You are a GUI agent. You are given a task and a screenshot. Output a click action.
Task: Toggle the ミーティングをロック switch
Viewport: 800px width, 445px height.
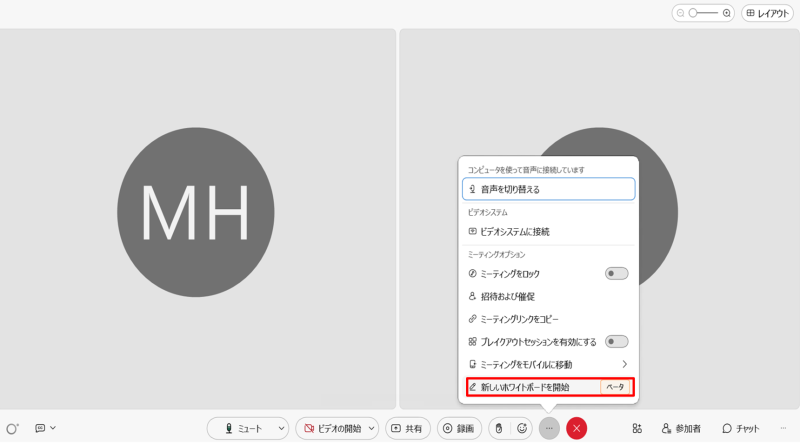tap(617, 273)
